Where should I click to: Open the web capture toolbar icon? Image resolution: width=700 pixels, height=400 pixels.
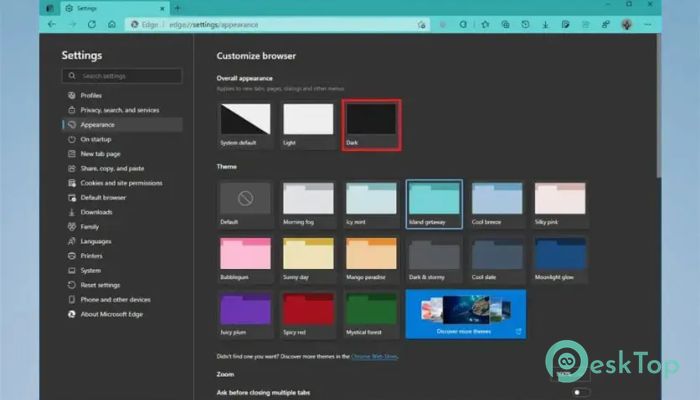pos(565,25)
